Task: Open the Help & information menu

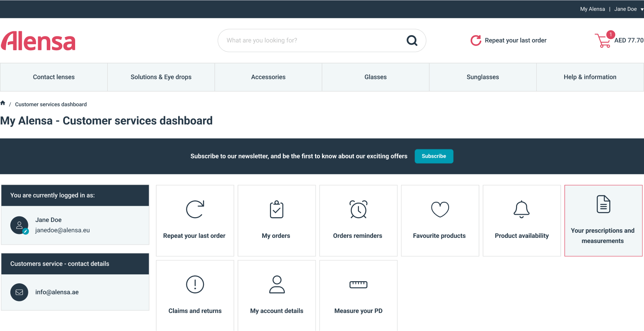Action: [x=590, y=77]
